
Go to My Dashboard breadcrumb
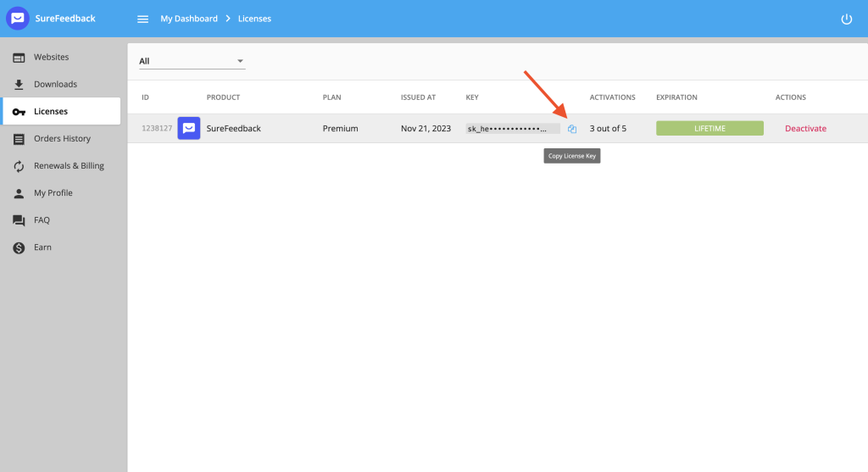(x=189, y=19)
